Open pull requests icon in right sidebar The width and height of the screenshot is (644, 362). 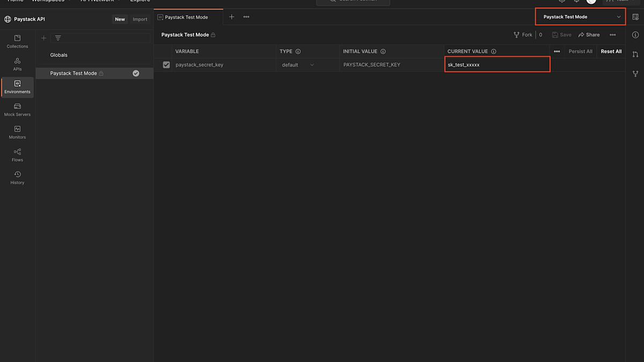click(635, 54)
